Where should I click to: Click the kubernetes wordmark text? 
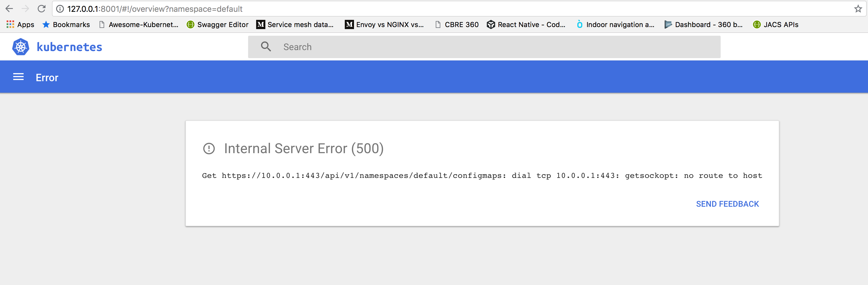point(69,47)
